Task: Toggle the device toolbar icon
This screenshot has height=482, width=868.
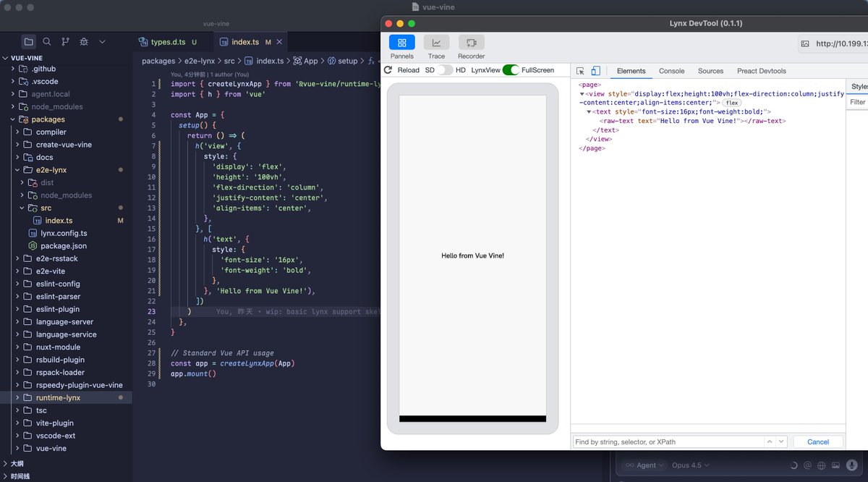Action: click(595, 71)
